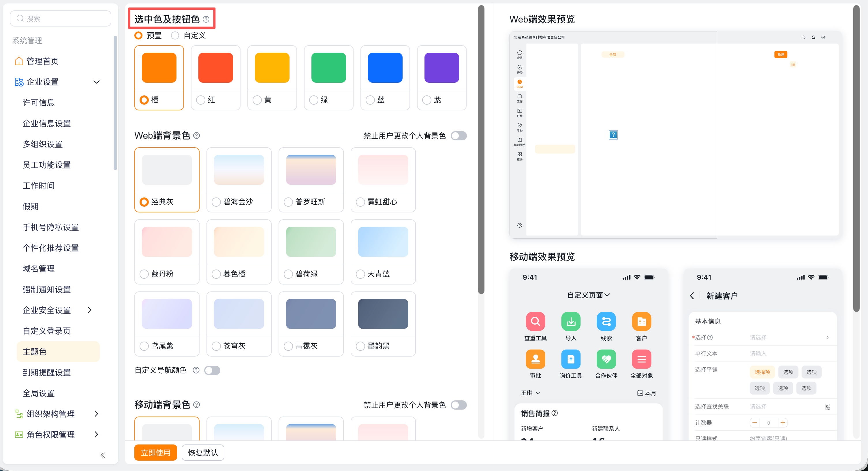
Task: Click the settings gear in web preview
Action: coord(520,225)
